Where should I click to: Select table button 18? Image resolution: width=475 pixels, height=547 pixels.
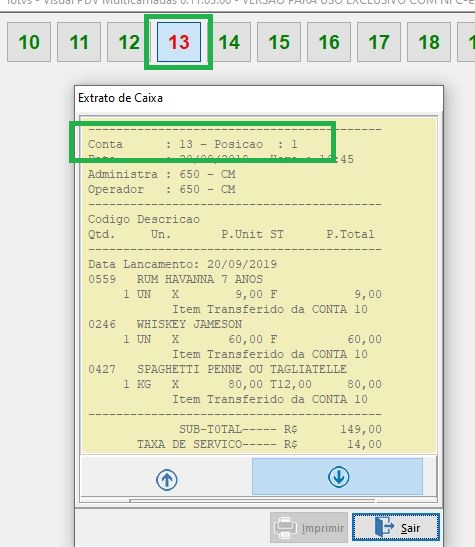coord(429,42)
